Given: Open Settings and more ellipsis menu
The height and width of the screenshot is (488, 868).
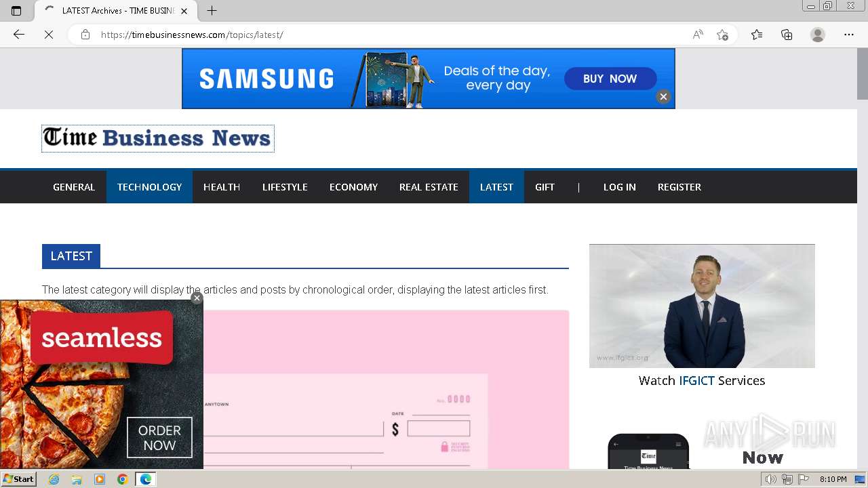Looking at the screenshot, I should click(x=849, y=35).
